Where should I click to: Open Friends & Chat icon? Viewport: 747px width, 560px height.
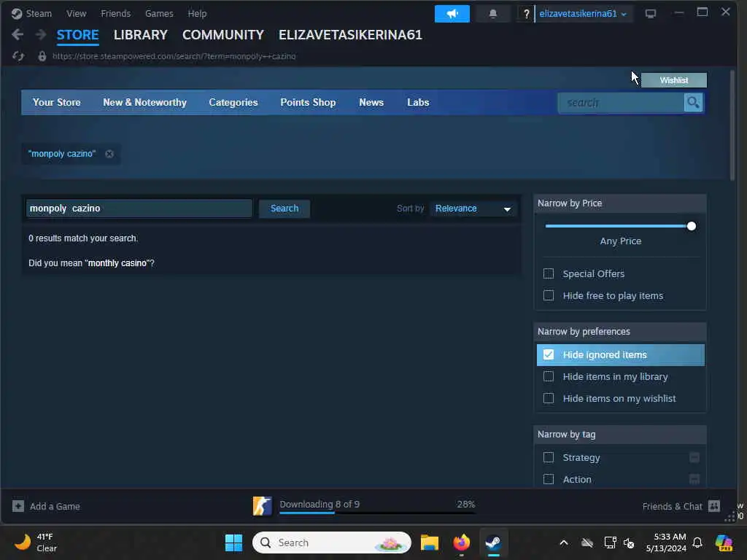[x=713, y=506]
